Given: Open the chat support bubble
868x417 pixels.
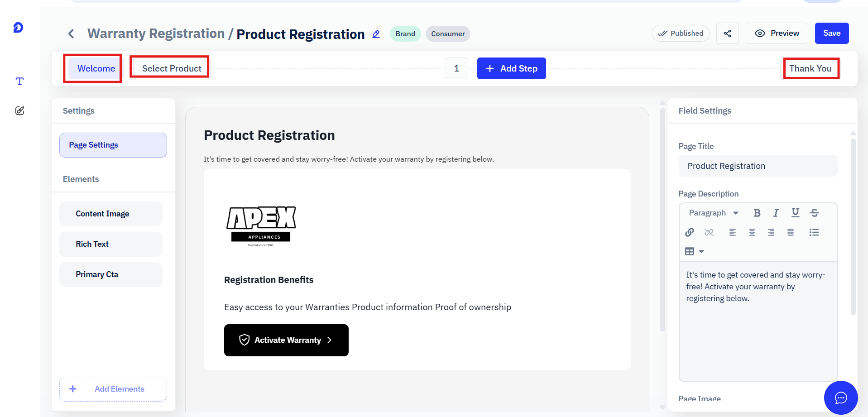Looking at the screenshot, I should click(841, 398).
